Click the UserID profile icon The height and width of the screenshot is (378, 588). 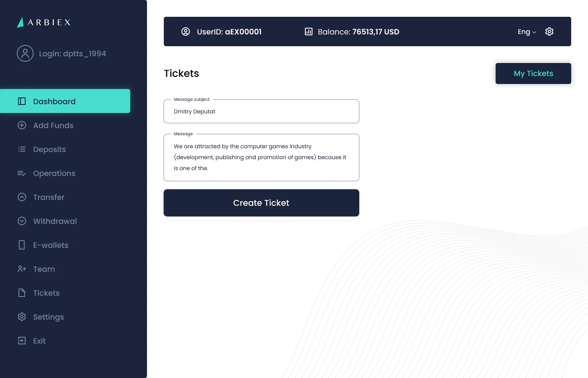click(186, 31)
